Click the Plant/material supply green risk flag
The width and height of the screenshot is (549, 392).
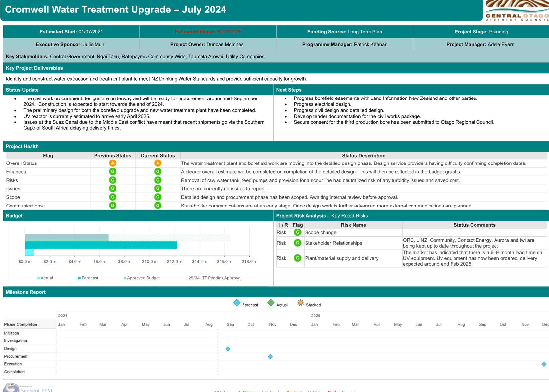(x=298, y=258)
